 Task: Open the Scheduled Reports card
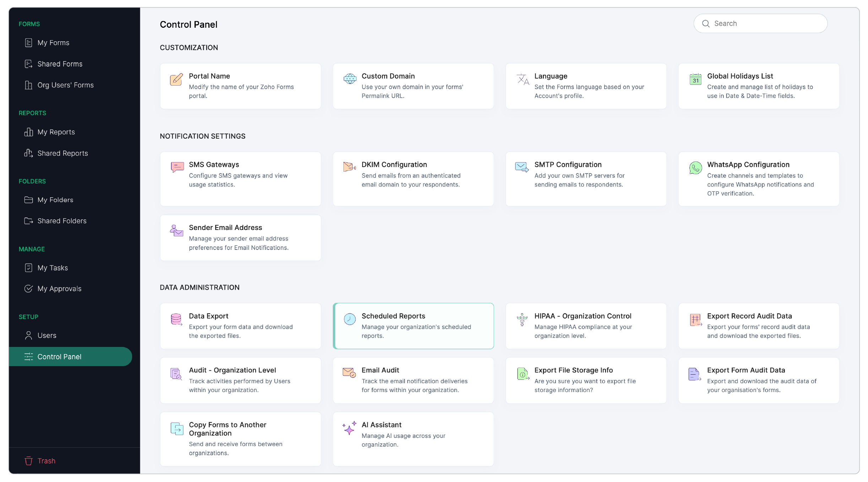click(x=413, y=325)
